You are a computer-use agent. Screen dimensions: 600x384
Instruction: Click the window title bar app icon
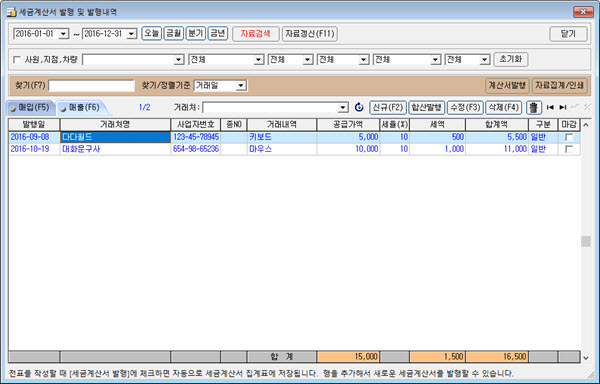11,12
